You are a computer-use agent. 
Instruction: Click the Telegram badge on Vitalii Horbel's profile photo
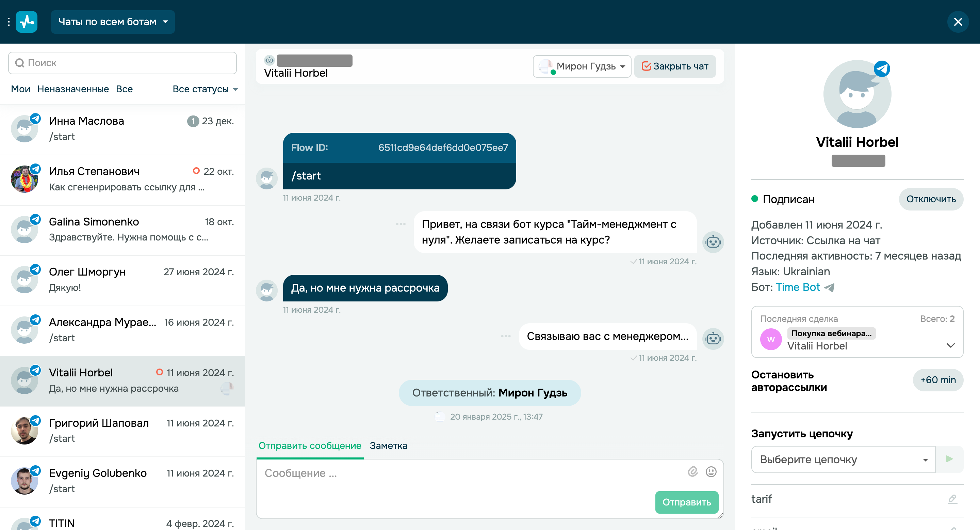pyautogui.click(x=882, y=69)
